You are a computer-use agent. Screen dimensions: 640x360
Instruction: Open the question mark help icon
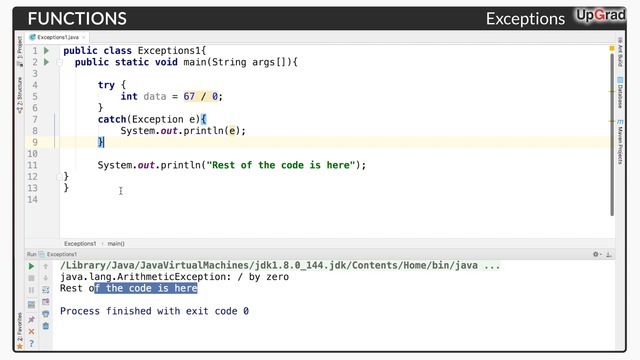[x=31, y=343]
